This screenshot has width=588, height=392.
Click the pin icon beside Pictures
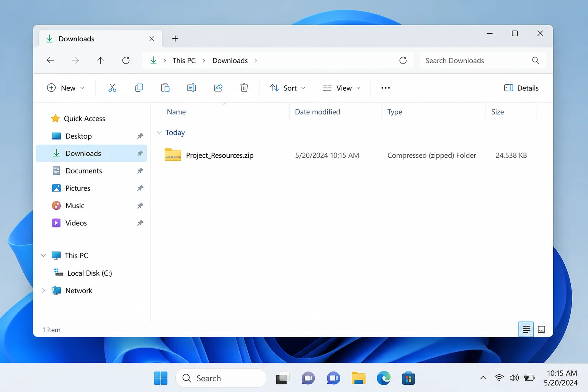coord(140,188)
